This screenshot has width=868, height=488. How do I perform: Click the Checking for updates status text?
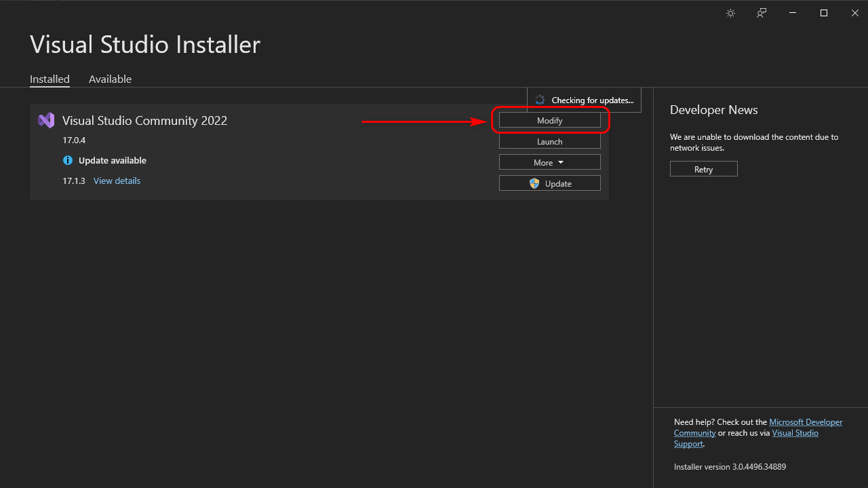pos(593,100)
